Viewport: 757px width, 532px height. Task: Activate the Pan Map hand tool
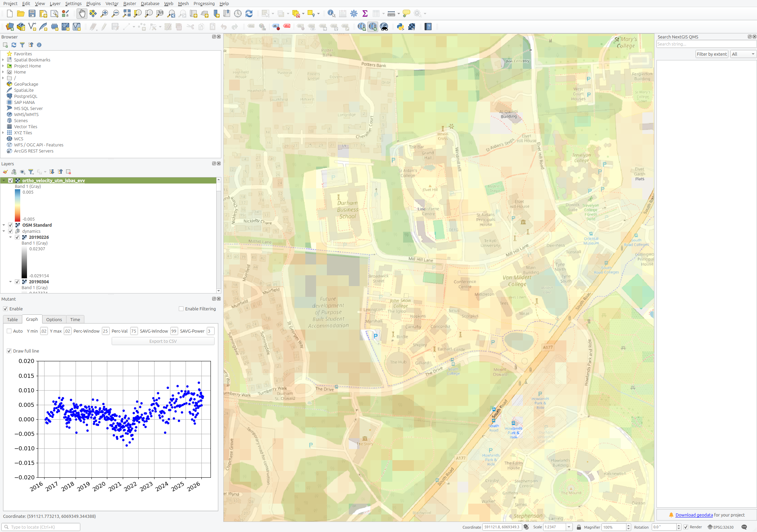click(x=82, y=13)
